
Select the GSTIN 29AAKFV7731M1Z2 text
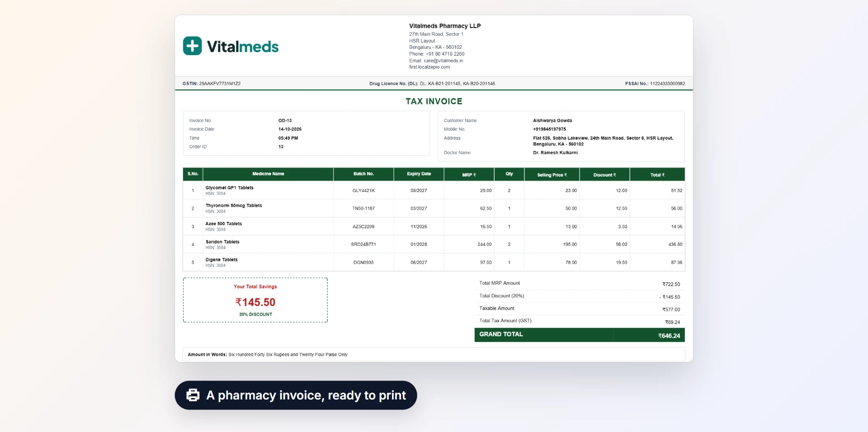point(212,84)
